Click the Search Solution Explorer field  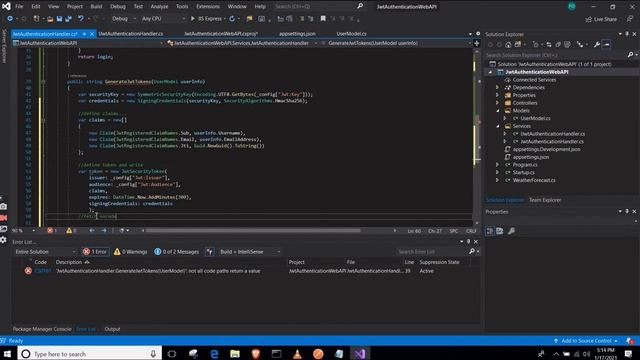click(x=555, y=55)
